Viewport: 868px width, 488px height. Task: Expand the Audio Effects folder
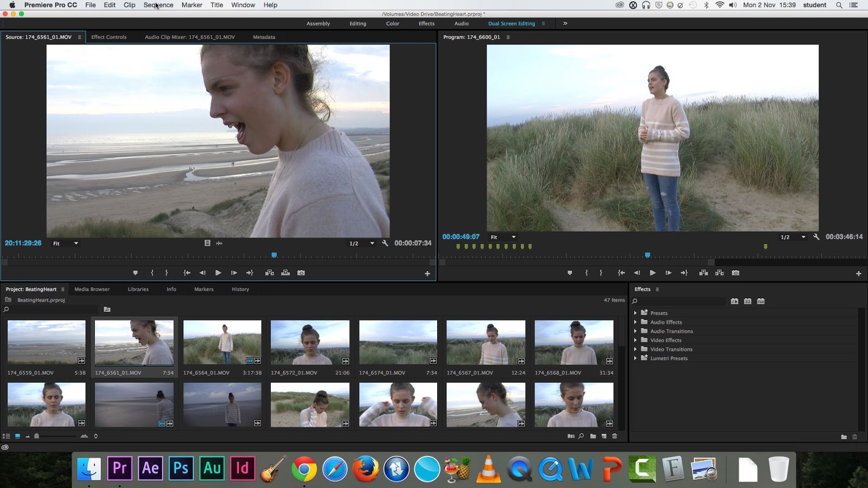coord(635,322)
